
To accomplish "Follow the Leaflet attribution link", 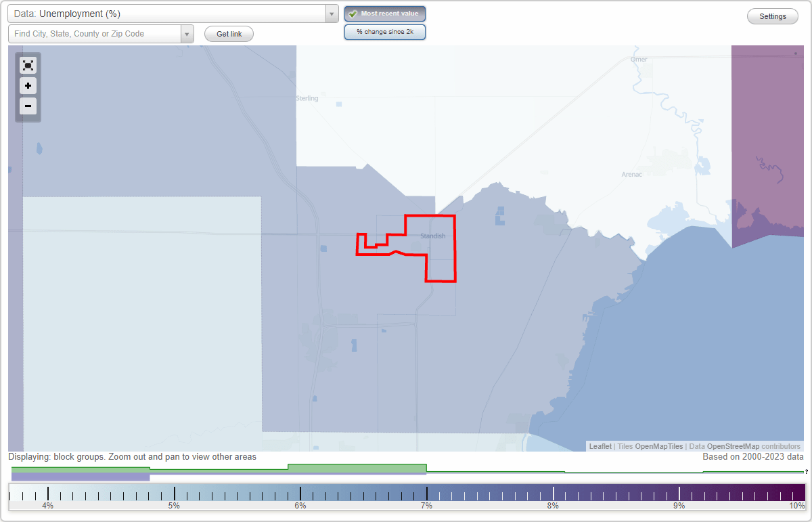I will coord(600,446).
